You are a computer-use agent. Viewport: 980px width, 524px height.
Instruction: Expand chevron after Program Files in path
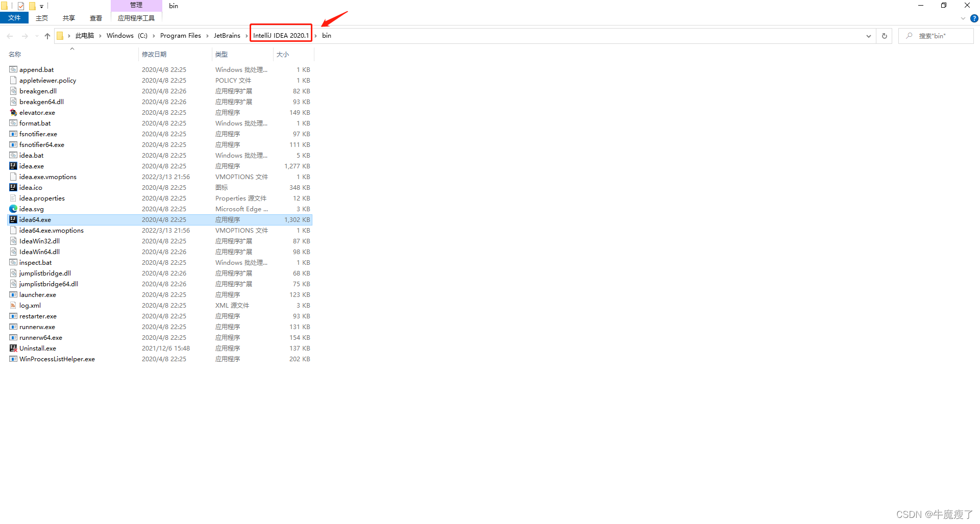pyautogui.click(x=207, y=36)
